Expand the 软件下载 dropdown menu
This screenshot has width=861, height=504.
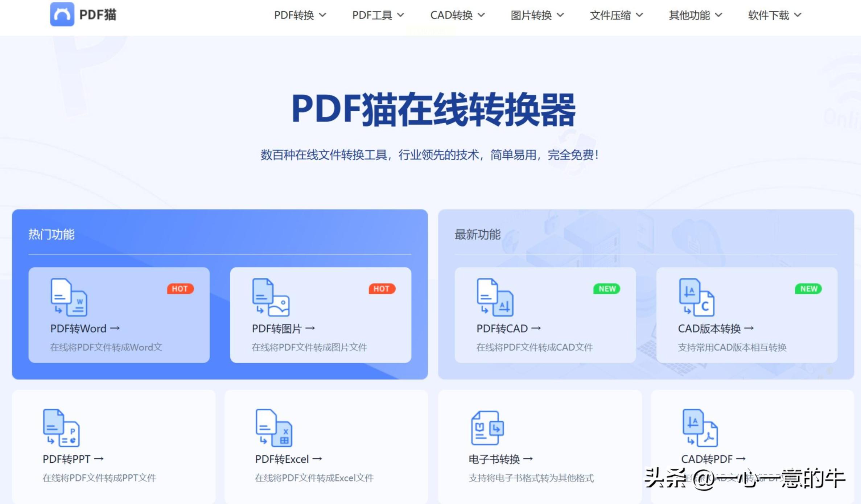pos(774,15)
